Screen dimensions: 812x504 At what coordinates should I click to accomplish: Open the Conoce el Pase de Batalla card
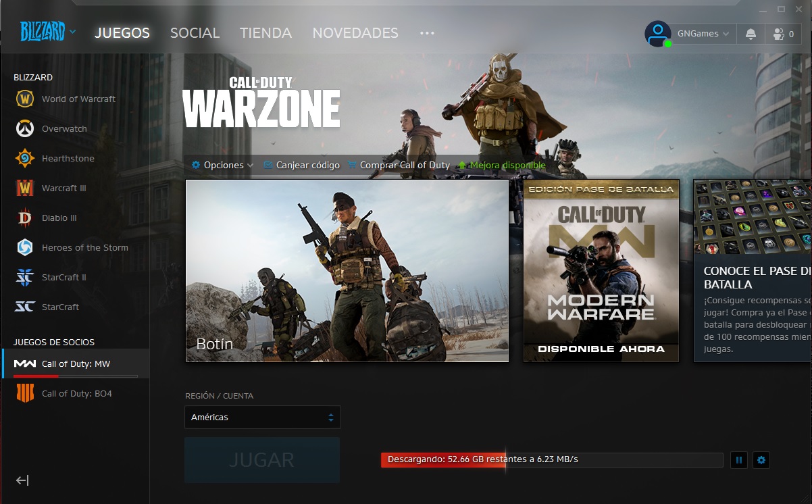753,271
